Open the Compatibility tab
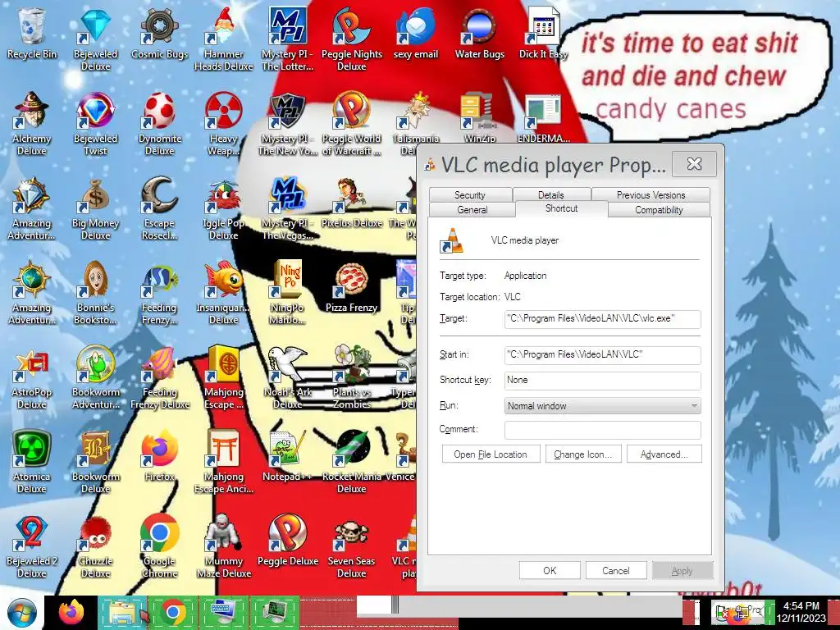The height and width of the screenshot is (630, 840). 659,209
